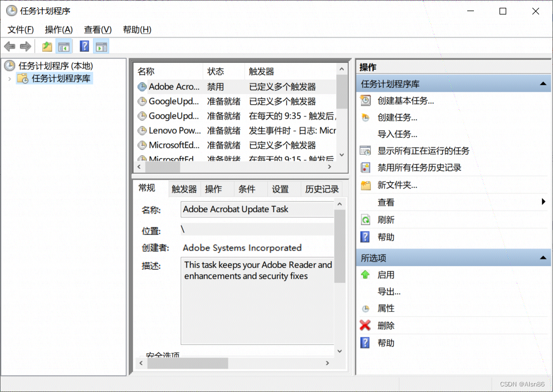Click the 名称 field with Adobe Acrobat Update Task
The width and height of the screenshot is (553, 392).
pos(257,209)
